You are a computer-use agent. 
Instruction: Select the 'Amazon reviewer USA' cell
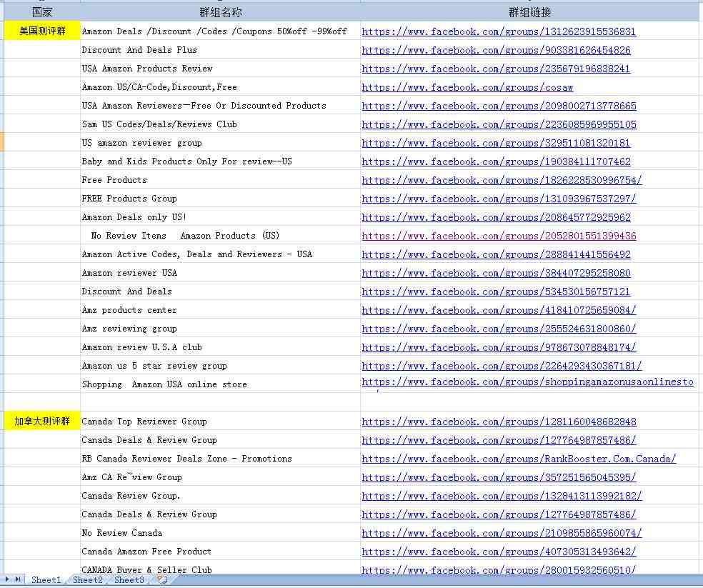220,273
